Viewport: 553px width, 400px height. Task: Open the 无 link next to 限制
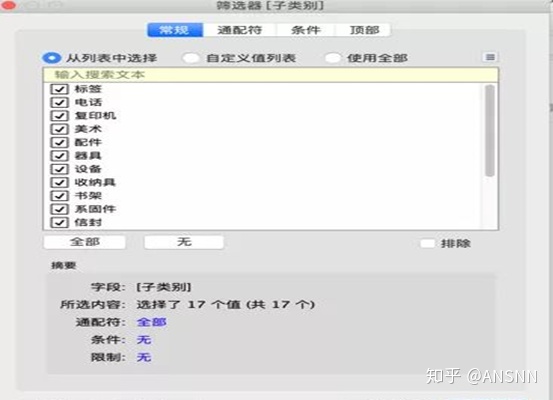point(144,357)
